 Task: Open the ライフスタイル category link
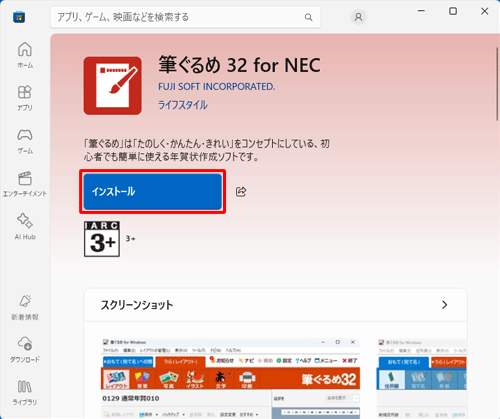[183, 105]
